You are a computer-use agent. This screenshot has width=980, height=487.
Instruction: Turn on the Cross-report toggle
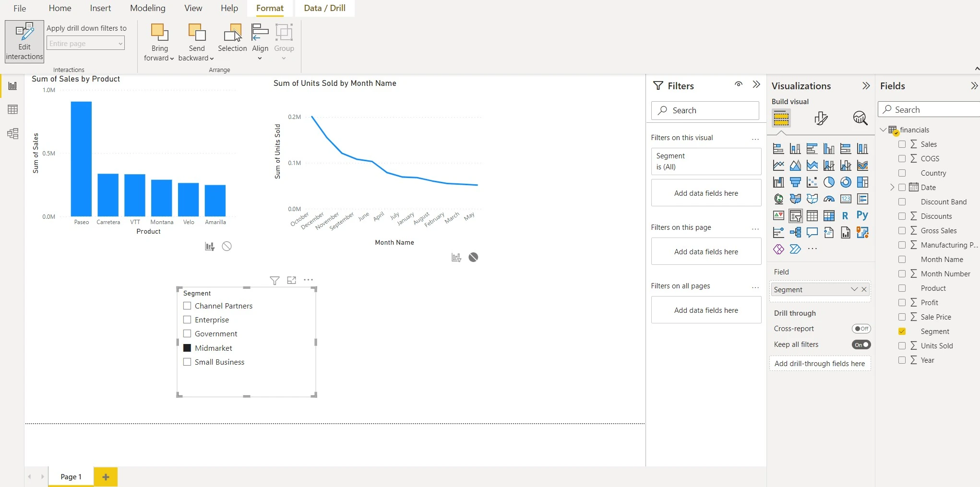(861, 329)
